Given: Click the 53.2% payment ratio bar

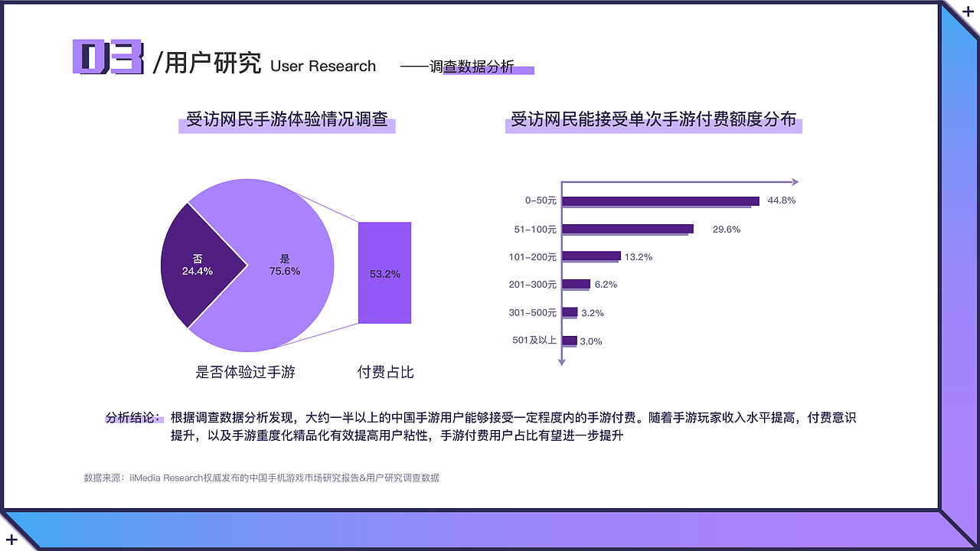Looking at the screenshot, I should pyautogui.click(x=384, y=273).
